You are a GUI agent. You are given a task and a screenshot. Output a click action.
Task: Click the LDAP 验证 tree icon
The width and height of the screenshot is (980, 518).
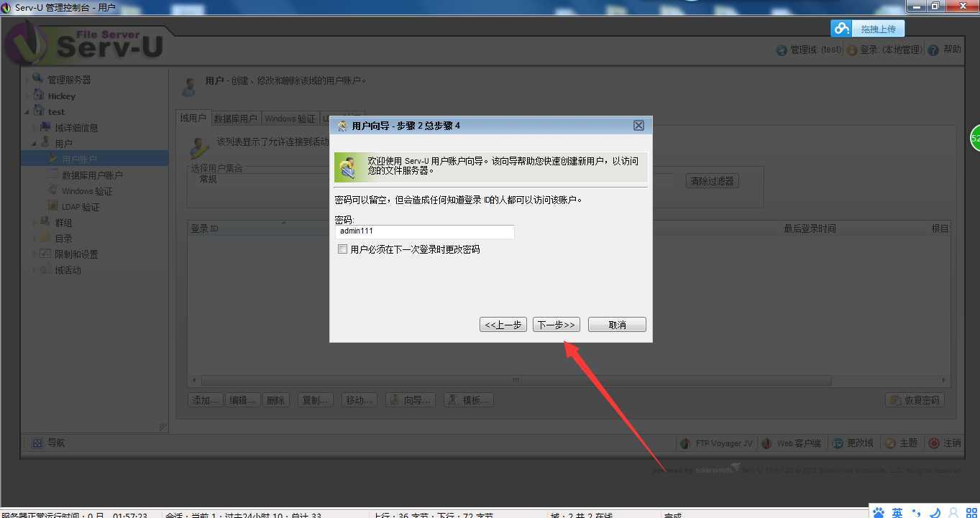[53, 205]
